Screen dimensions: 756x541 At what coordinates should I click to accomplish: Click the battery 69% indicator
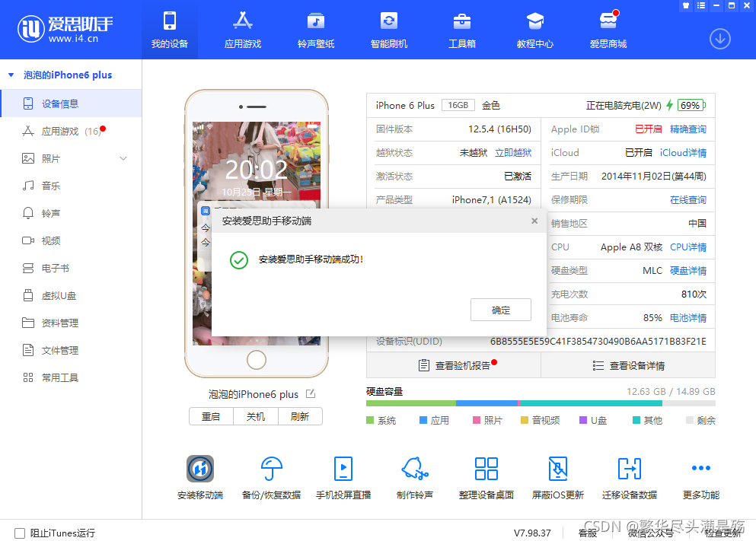(691, 105)
